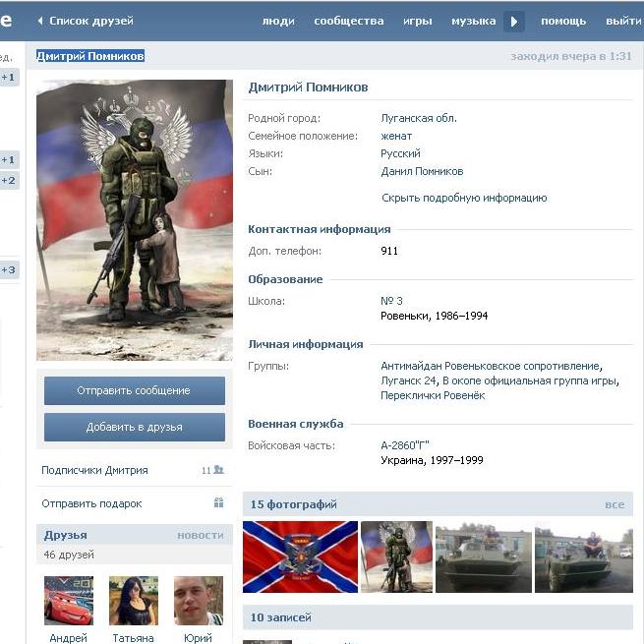Viewport: 644px width, 644px height.
Task: Open Юрий's friend avatar
Action: [x=199, y=601]
